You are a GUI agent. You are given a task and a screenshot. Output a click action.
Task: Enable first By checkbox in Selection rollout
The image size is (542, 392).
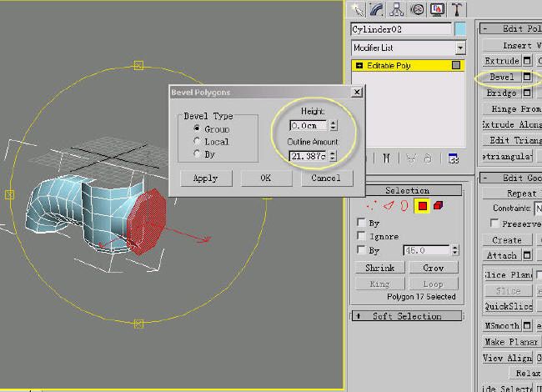(361, 222)
